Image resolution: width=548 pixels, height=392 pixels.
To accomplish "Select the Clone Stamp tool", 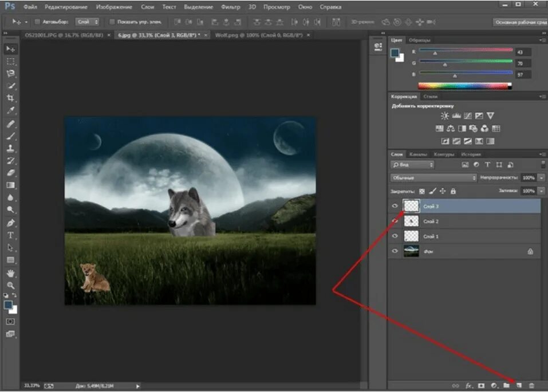I will point(10,148).
